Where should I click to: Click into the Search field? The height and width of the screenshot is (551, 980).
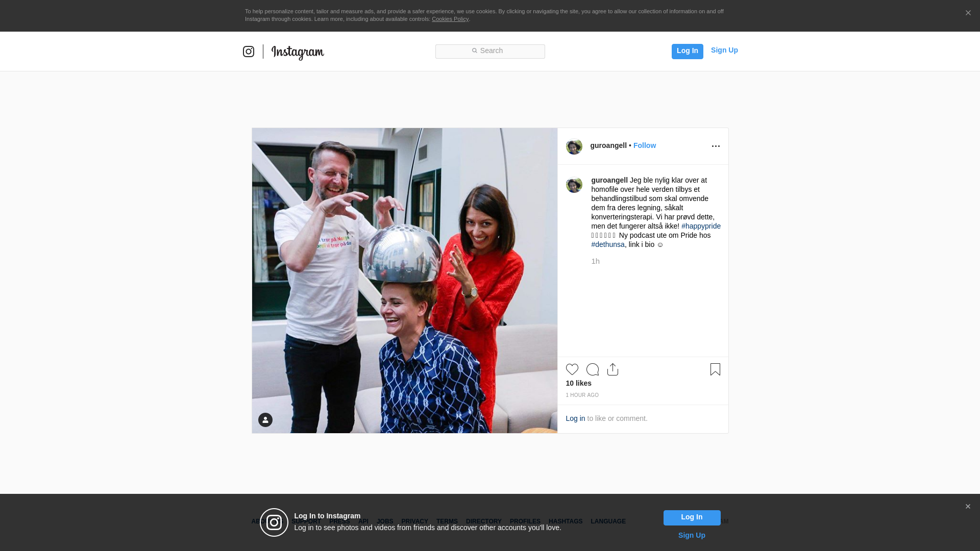point(490,51)
